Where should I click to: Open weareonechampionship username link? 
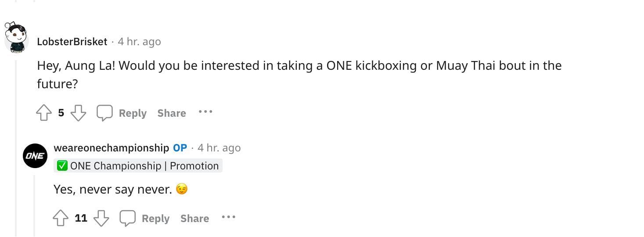(x=111, y=148)
